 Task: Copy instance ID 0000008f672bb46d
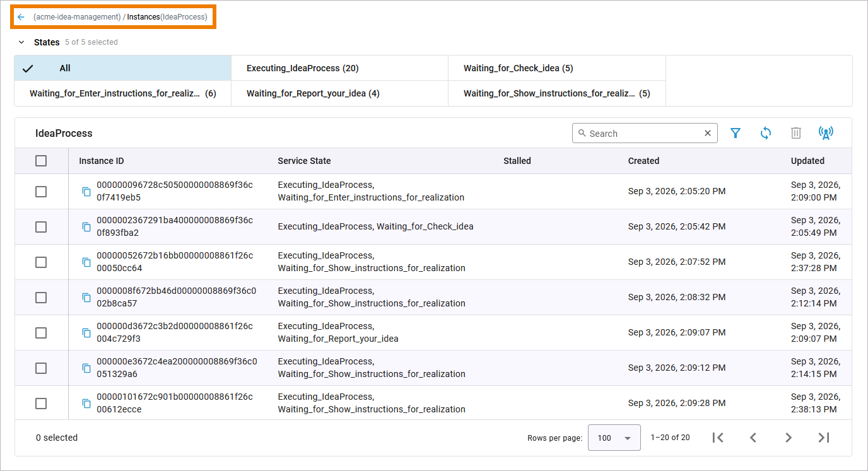point(87,297)
